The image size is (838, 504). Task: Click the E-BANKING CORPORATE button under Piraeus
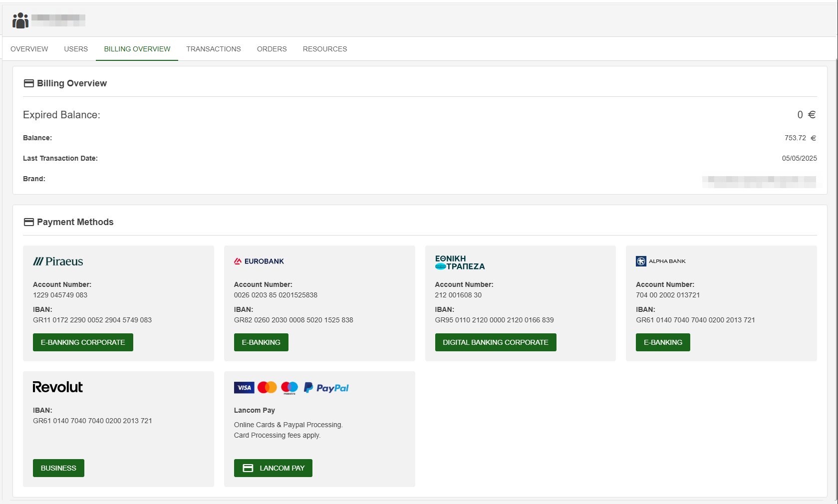pos(82,342)
